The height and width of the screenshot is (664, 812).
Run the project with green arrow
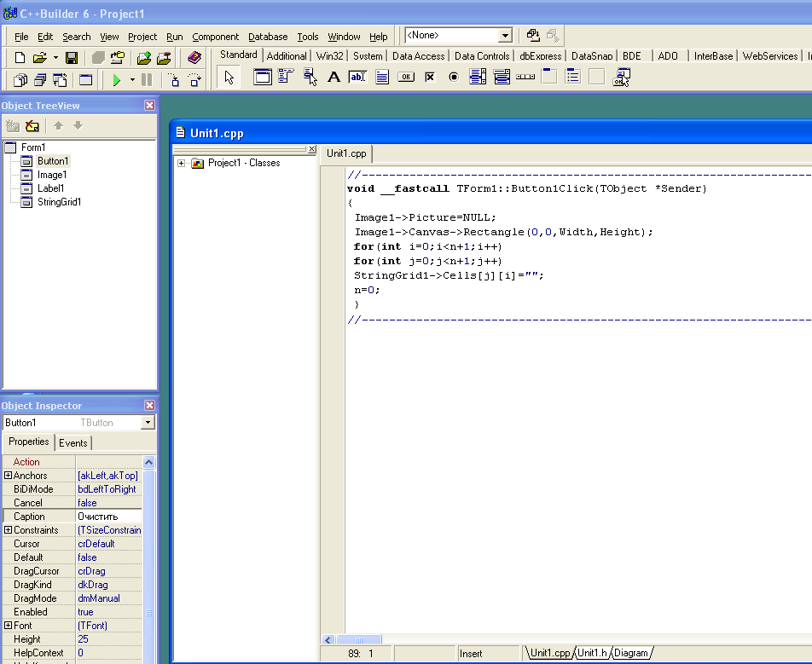point(117,80)
